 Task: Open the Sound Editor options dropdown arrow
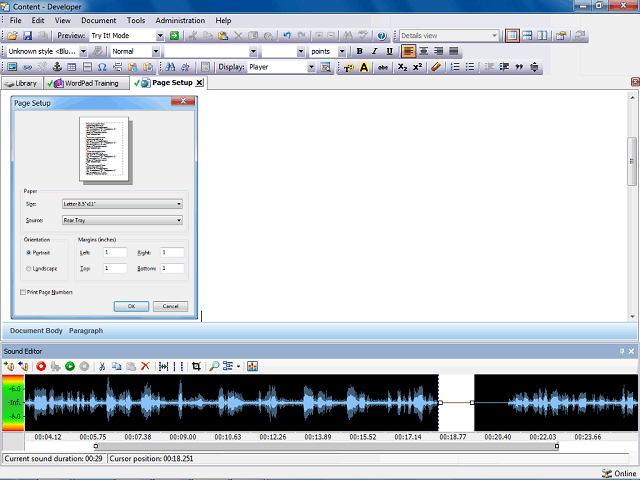point(238,367)
